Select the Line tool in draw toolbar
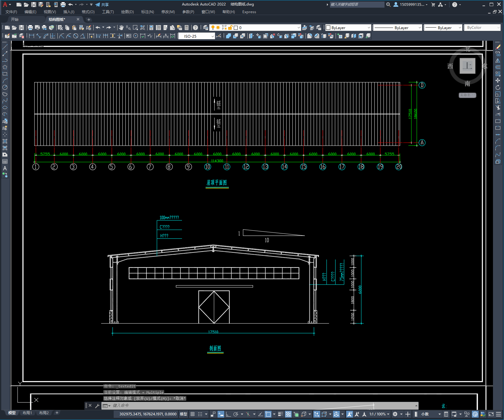 [5, 47]
